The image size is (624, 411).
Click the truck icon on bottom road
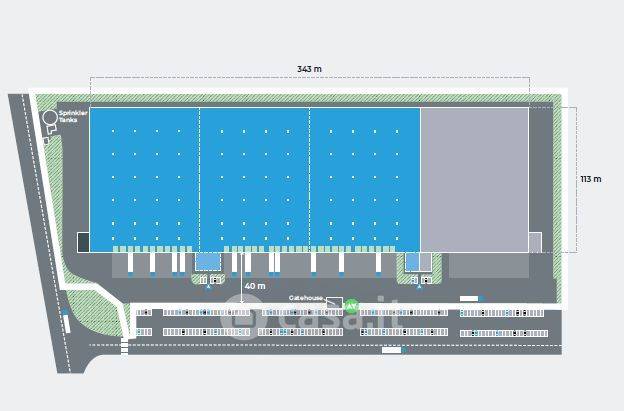(x=392, y=350)
